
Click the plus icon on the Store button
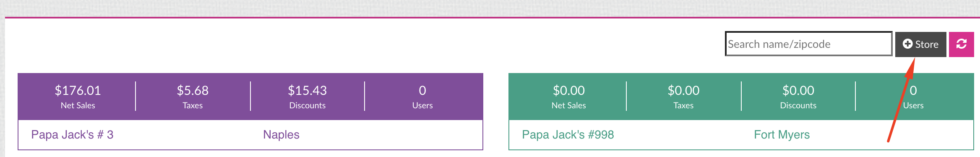point(907,44)
